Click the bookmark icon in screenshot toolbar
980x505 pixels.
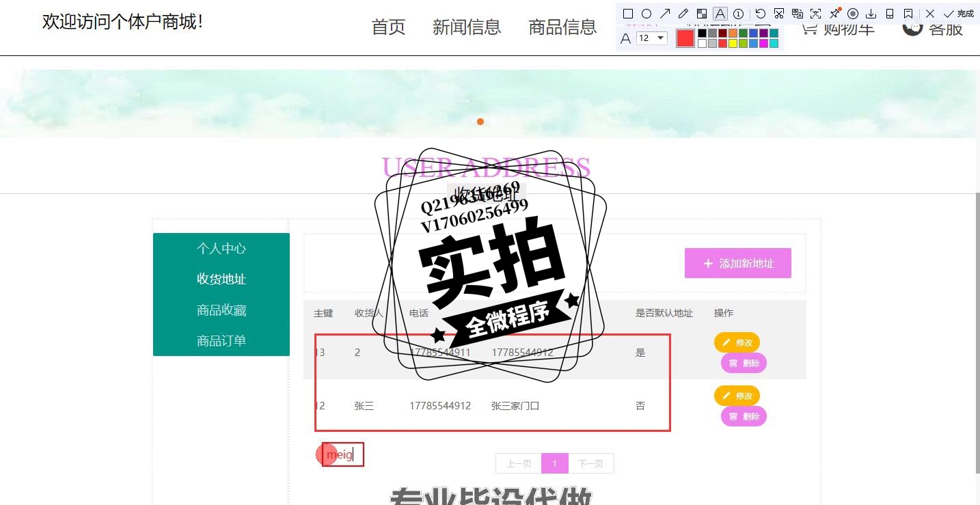(x=908, y=14)
